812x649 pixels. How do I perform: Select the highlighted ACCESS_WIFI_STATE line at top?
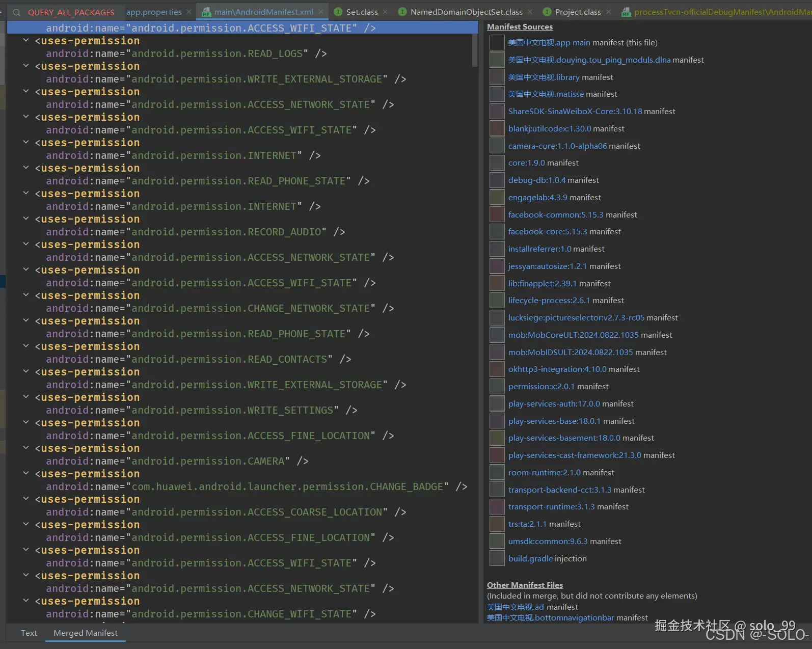coord(242,28)
